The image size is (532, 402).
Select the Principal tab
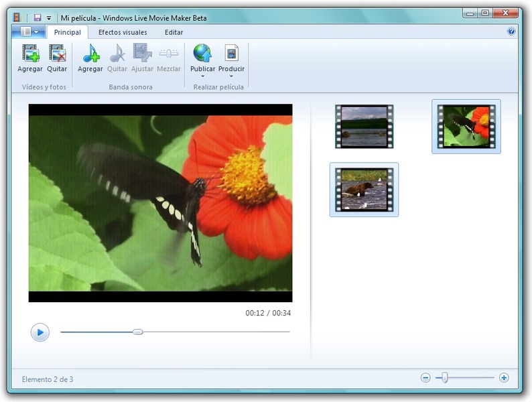(67, 32)
